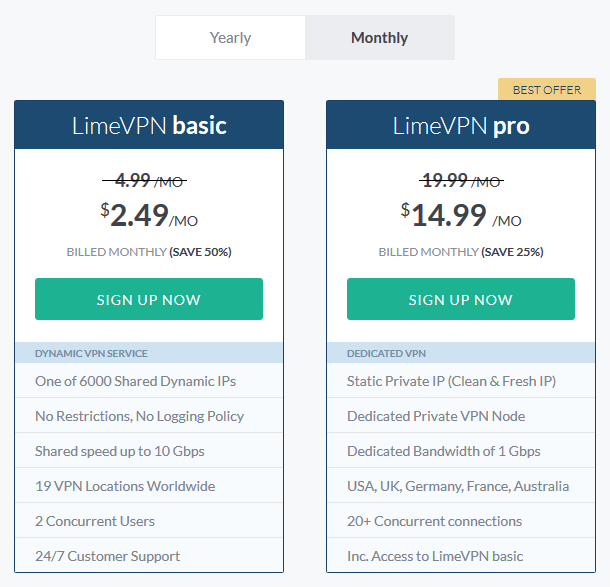Click the $2.49/MO price
This screenshot has width=610, height=587.
[149, 215]
